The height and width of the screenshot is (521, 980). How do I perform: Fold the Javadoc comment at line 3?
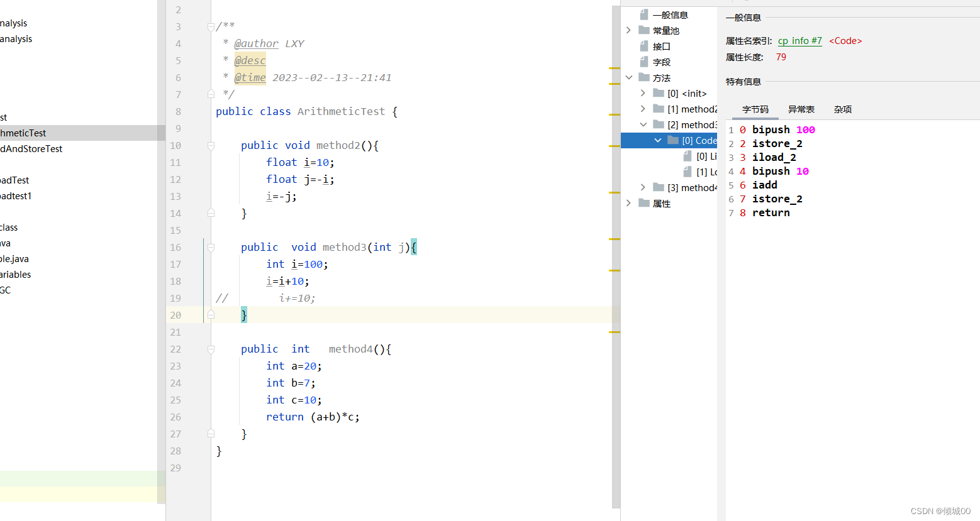[x=211, y=27]
